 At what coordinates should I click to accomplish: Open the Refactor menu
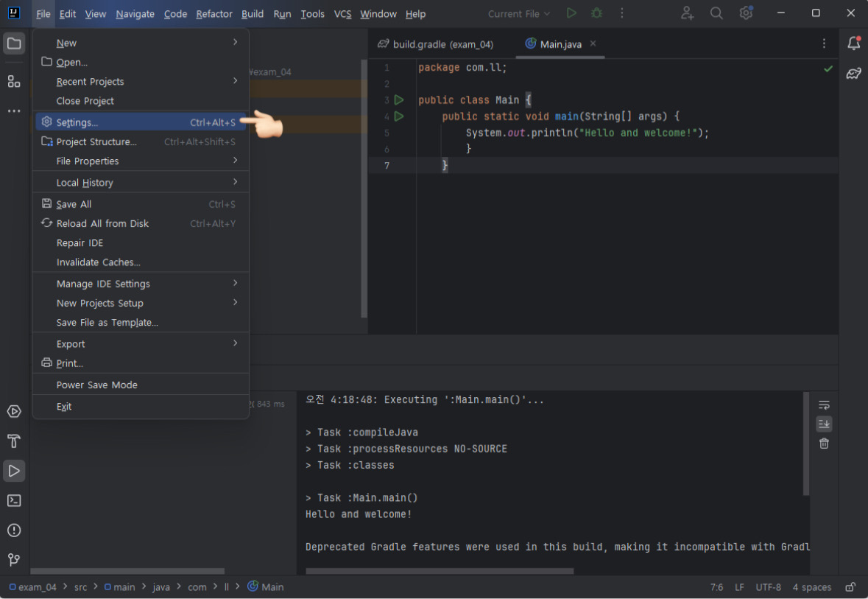[214, 13]
